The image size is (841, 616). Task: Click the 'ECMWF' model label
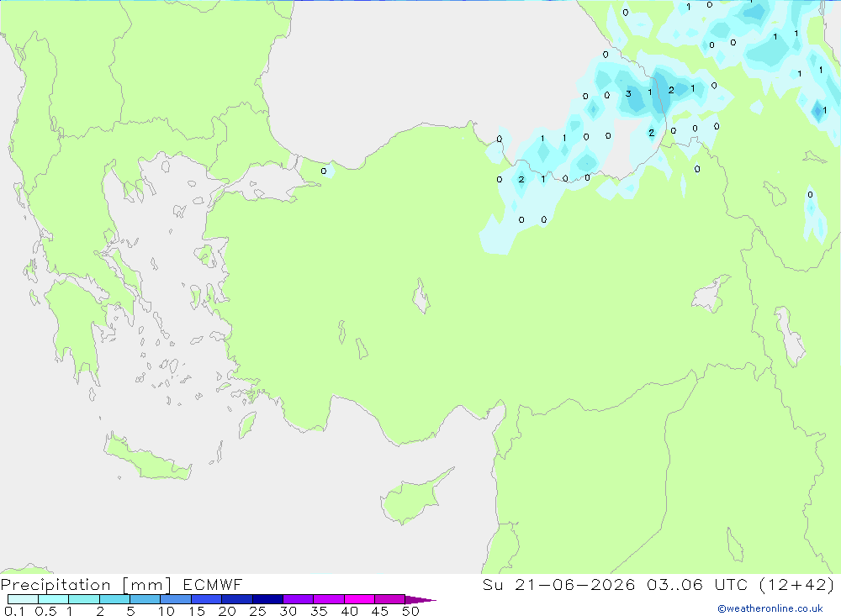(x=213, y=585)
